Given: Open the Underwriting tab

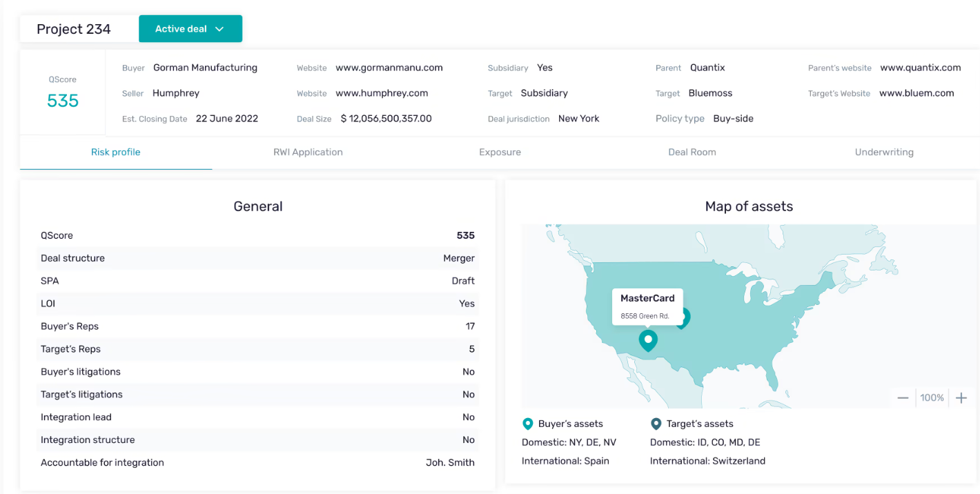Looking at the screenshot, I should coord(883,152).
